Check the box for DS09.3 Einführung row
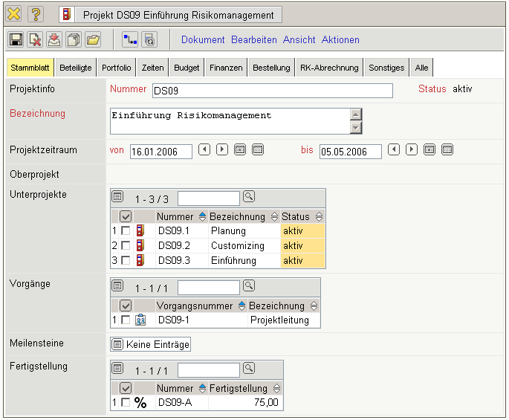The height and width of the screenshot is (420, 509). pyautogui.click(x=126, y=260)
